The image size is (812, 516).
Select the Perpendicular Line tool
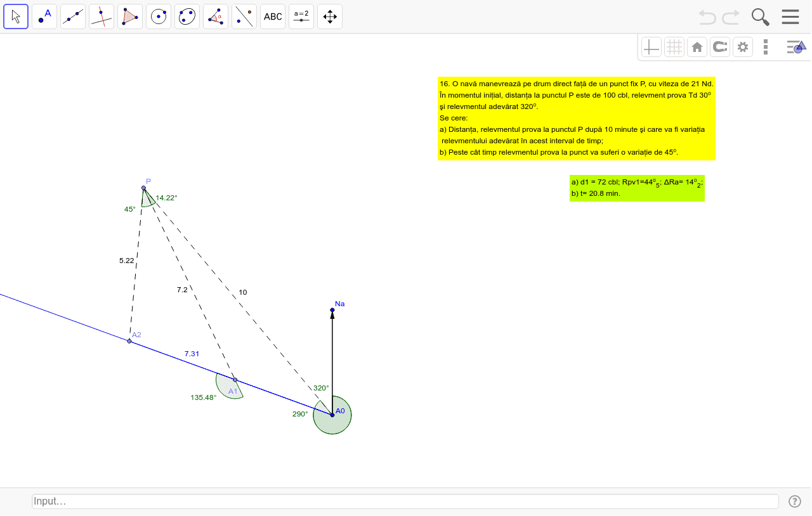pyautogui.click(x=101, y=16)
